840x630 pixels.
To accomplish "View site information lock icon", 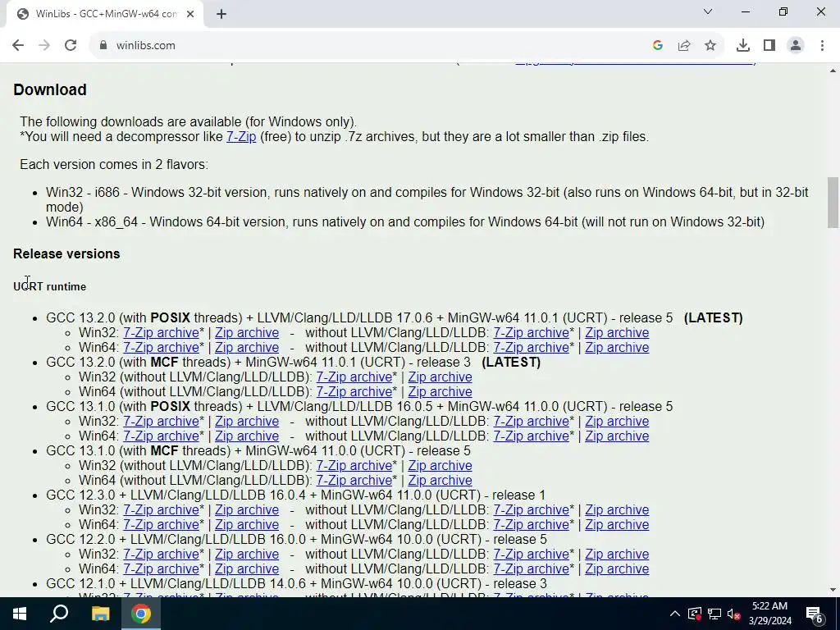I will 103,46.
